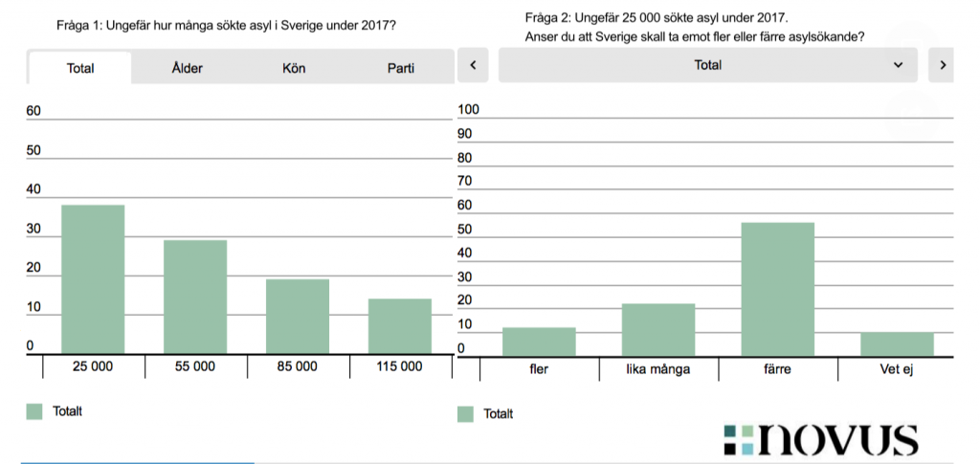The width and height of the screenshot is (980, 464).
Task: Switch to the Kön tab
Action: point(294,69)
